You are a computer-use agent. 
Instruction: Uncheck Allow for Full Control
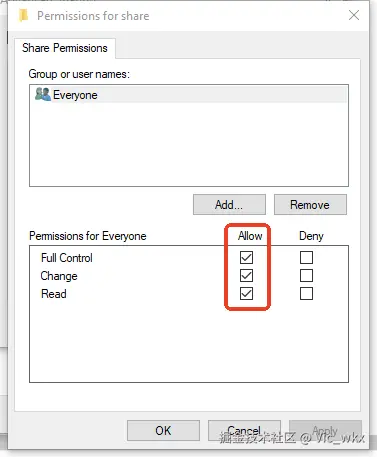tap(246, 257)
